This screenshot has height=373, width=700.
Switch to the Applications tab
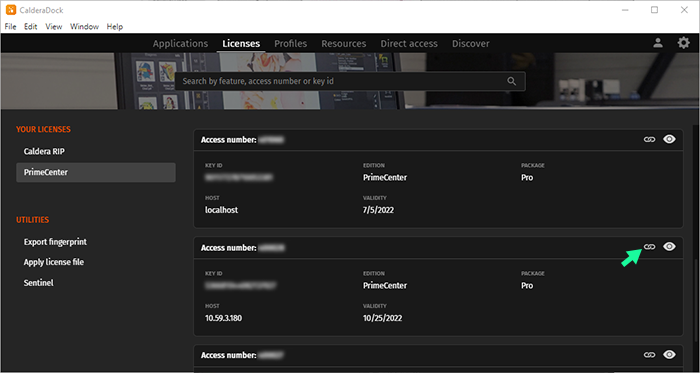click(x=180, y=44)
